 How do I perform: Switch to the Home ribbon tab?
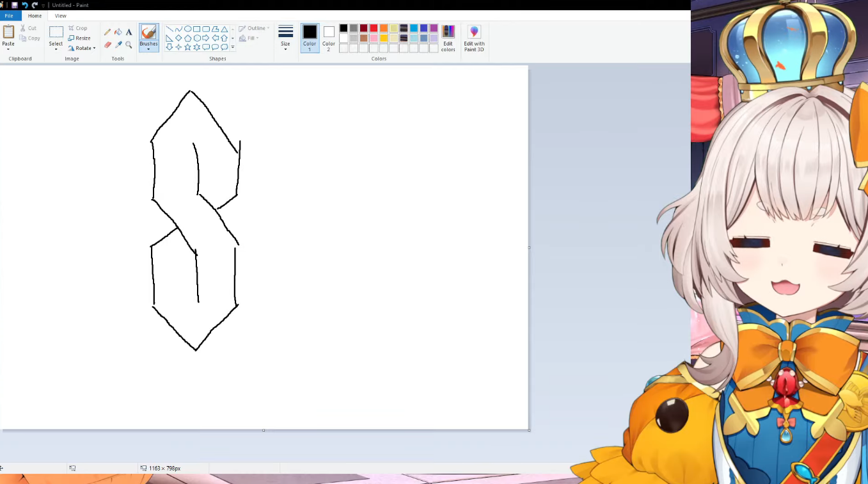[x=35, y=15]
